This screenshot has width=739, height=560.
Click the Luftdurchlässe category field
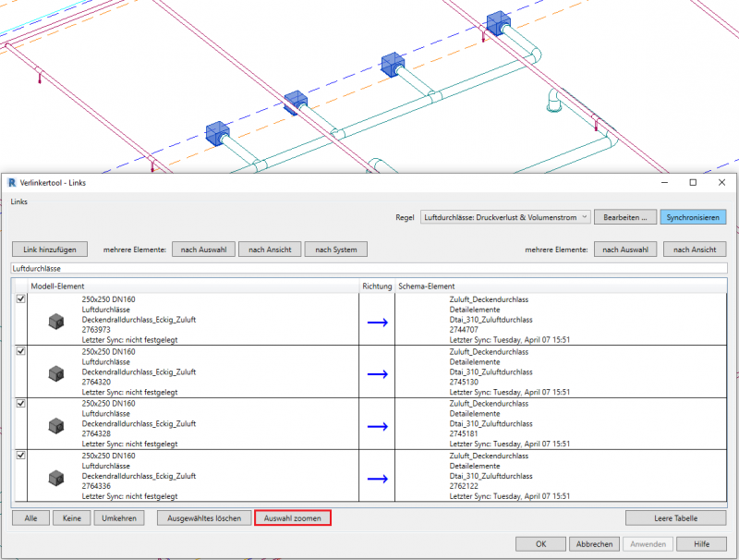pyautogui.click(x=369, y=268)
